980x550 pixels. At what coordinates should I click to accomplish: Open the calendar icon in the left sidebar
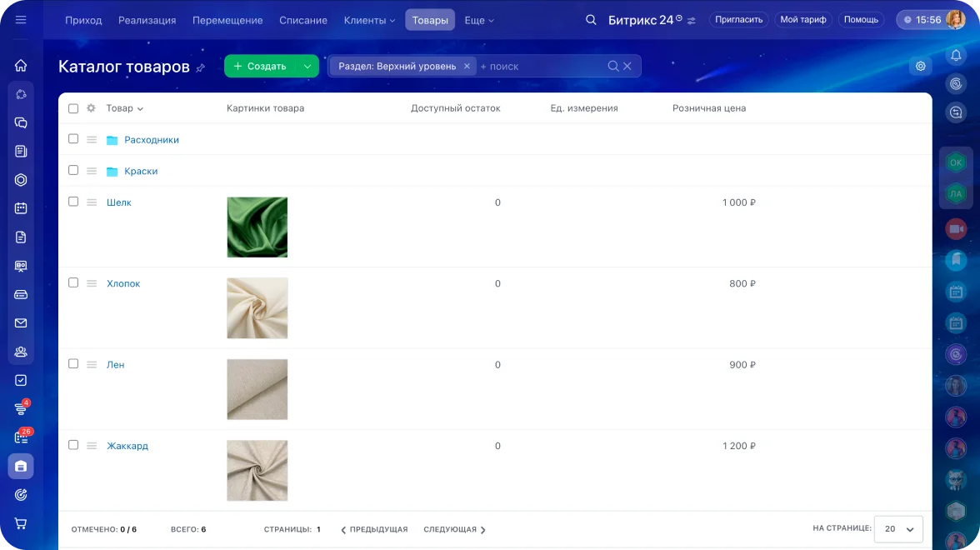(20, 207)
